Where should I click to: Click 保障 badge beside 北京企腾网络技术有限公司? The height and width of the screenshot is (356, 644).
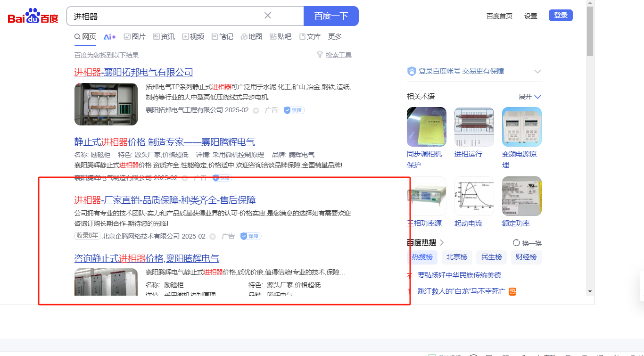pyautogui.click(x=251, y=236)
